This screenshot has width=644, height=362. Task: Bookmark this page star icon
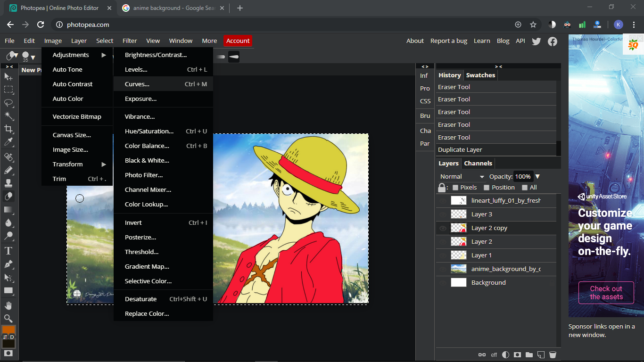[533, 25]
